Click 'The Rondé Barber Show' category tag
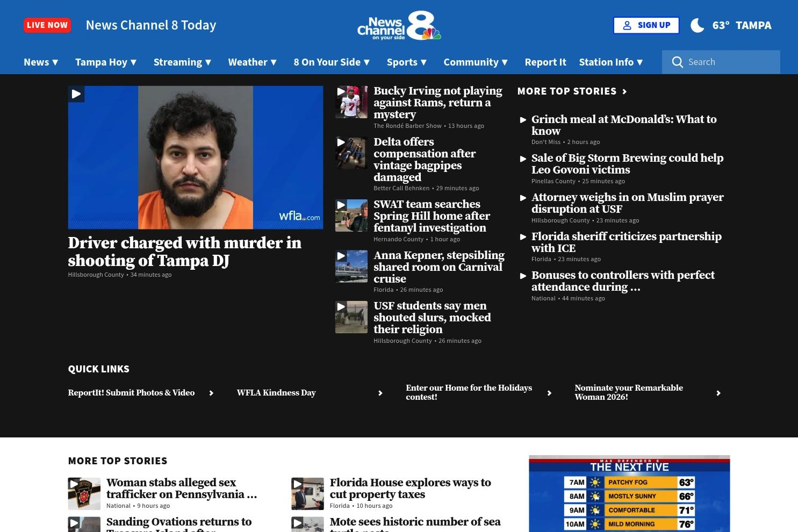 click(x=407, y=126)
